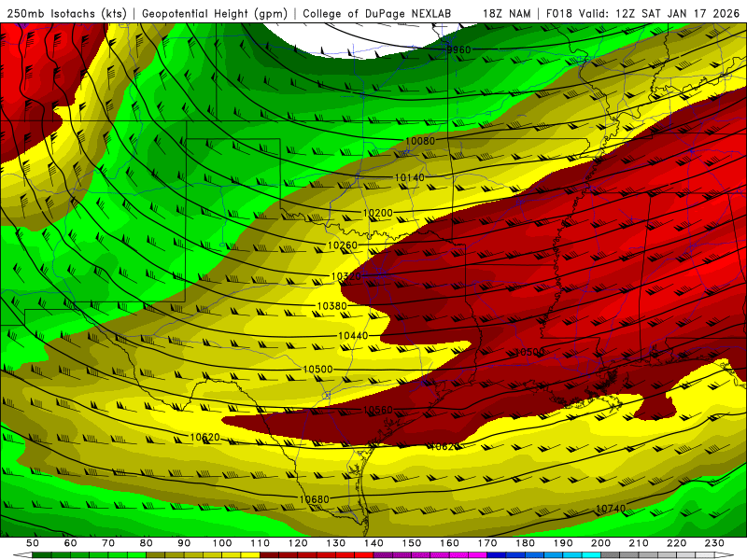747x560 pixels.
Task: Click the 150 label on the color scale
Action: tap(412, 543)
